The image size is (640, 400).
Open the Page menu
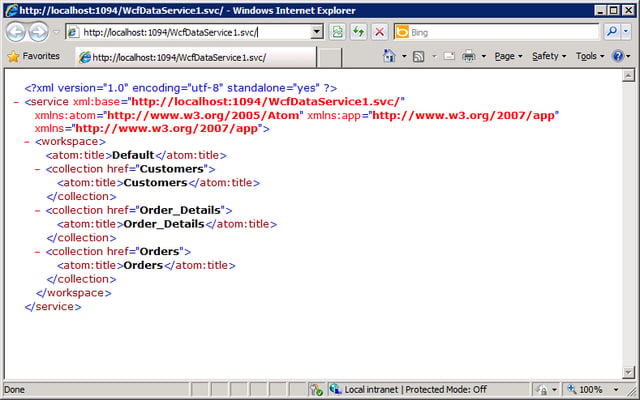click(x=508, y=56)
